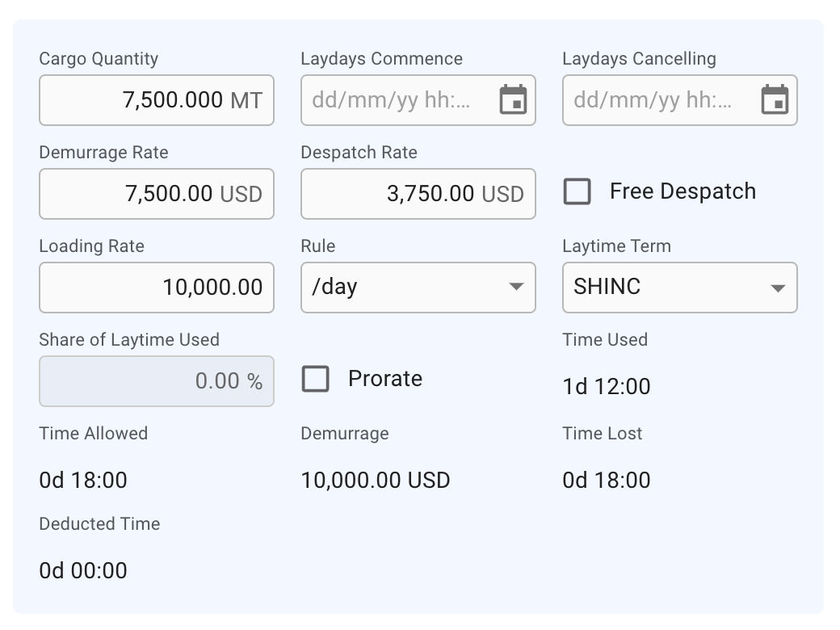Tick the Prorate checkbox

pos(315,379)
